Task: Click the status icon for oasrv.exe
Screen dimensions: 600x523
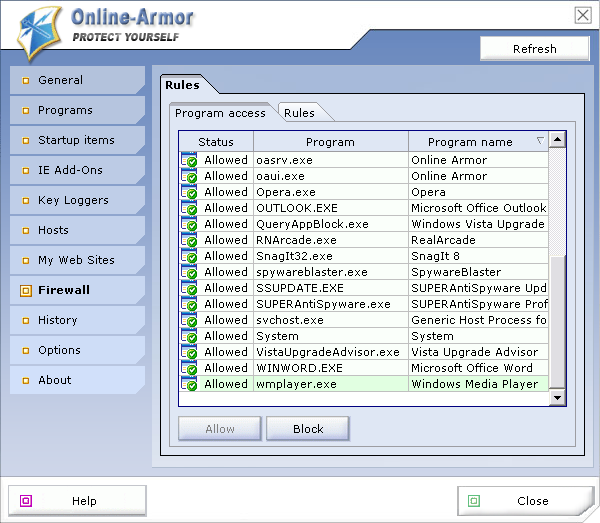Action: [x=189, y=160]
